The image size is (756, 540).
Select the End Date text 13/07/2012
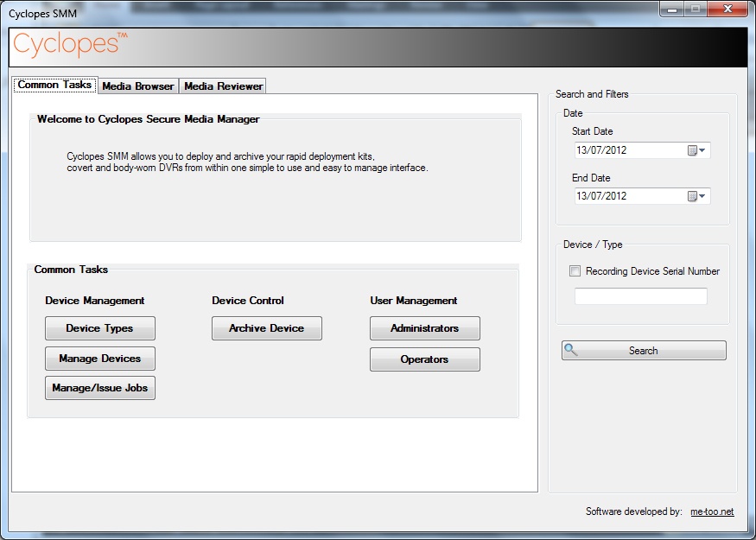(x=601, y=196)
